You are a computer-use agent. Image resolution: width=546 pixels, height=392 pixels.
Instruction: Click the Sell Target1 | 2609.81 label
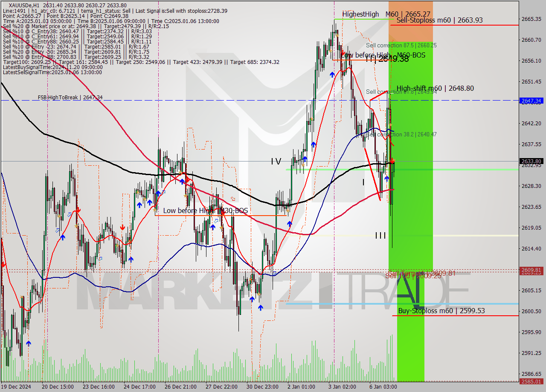(421, 273)
